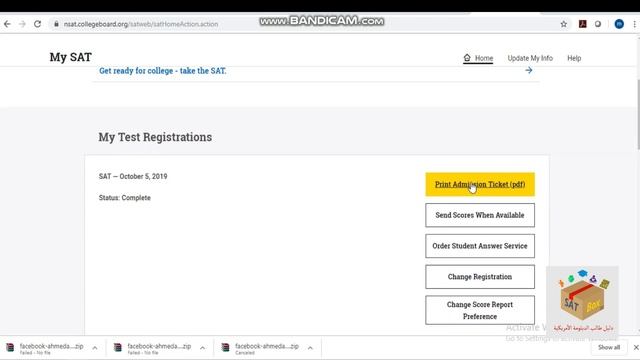The width and height of the screenshot is (640, 360).
Task: Click the Change Registration button
Action: coord(480,277)
